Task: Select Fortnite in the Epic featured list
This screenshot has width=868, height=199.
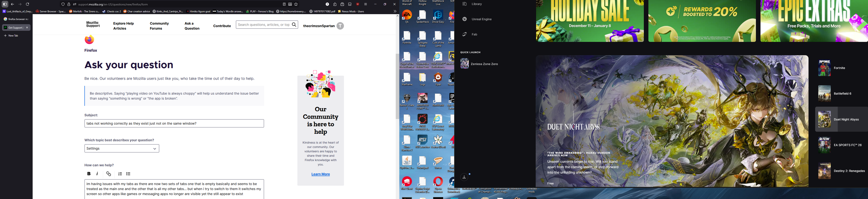Action: pyautogui.click(x=841, y=68)
